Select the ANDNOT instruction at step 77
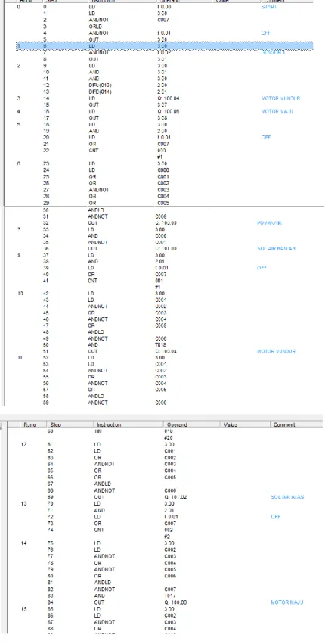325x644 pixels. coord(104,556)
